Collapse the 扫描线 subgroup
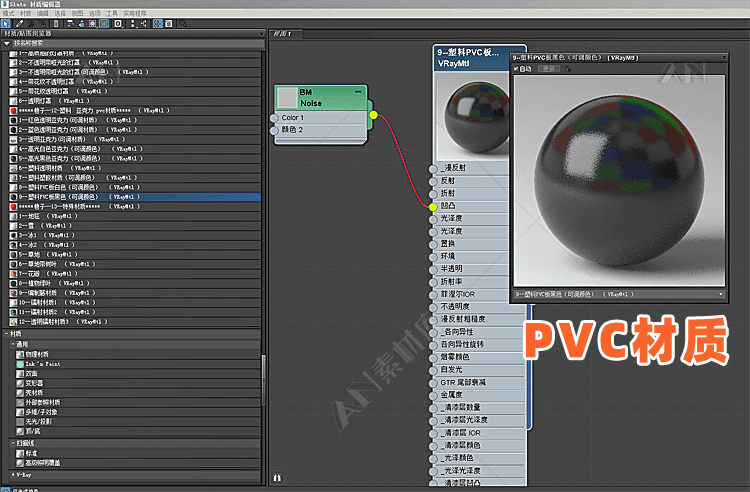The width and height of the screenshot is (750, 492). (x=13, y=443)
